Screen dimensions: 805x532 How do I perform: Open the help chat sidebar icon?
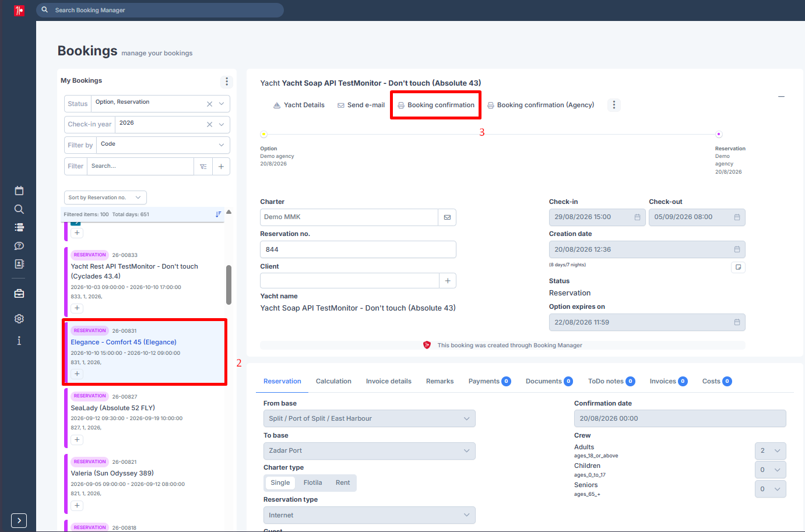(19, 246)
